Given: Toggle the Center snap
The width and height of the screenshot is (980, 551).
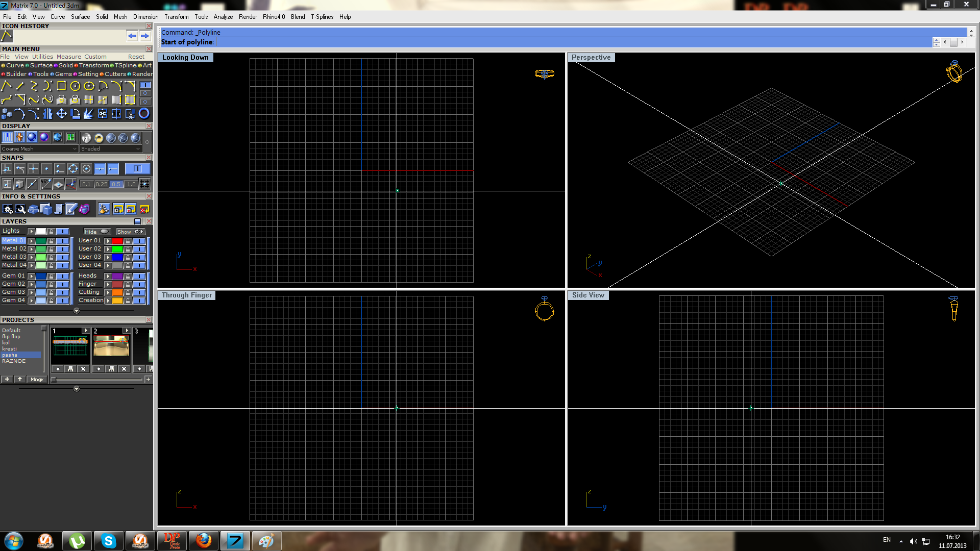Looking at the screenshot, I should click(86, 169).
